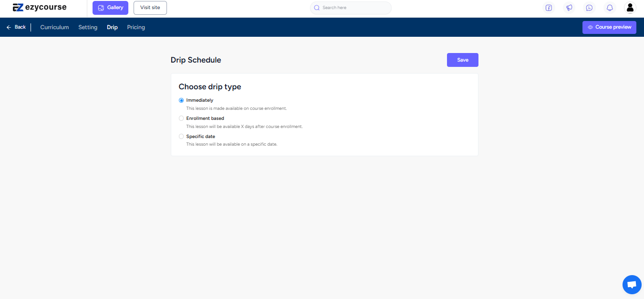Click the Visit site button
Viewport: 644px width, 299px height.
click(x=150, y=8)
